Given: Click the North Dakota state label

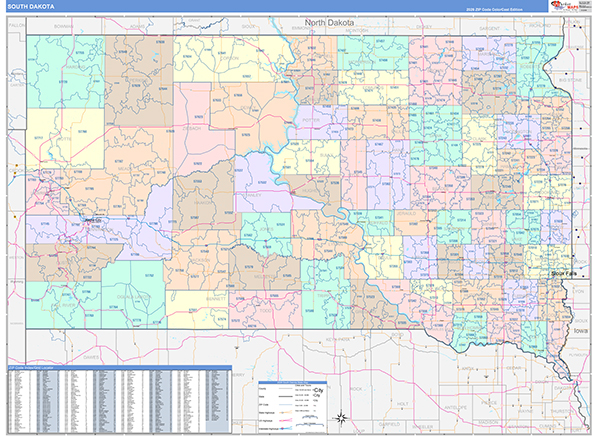Looking at the screenshot, I should [329, 23].
